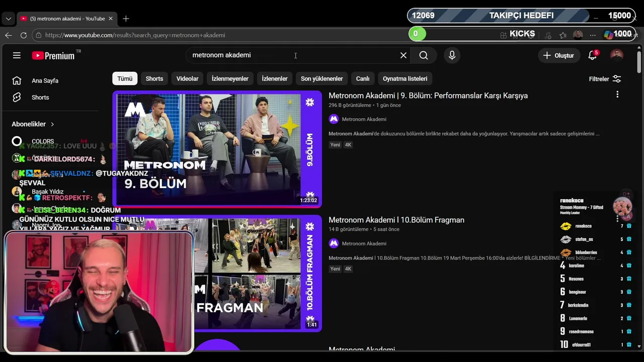Click the '14 B görüntüleme' text
Image resolution: width=644 pixels, height=362 pixels.
point(349,229)
